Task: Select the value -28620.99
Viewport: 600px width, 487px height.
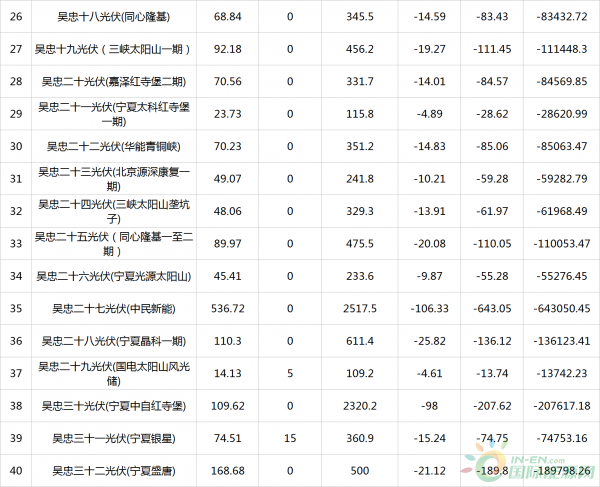Action: click(562, 114)
